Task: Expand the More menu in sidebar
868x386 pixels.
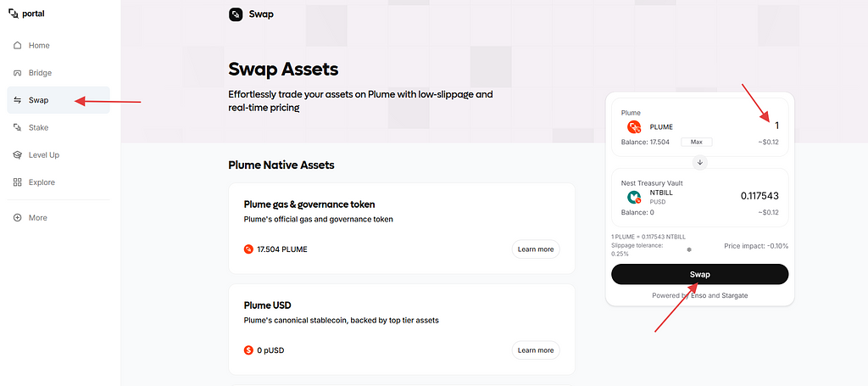Action: (x=37, y=218)
